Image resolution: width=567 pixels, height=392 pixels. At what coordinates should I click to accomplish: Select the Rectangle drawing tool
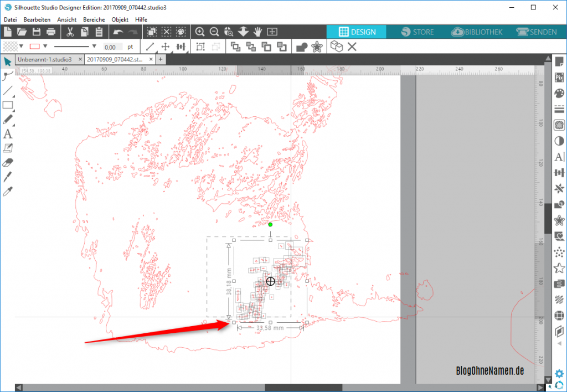[8, 105]
